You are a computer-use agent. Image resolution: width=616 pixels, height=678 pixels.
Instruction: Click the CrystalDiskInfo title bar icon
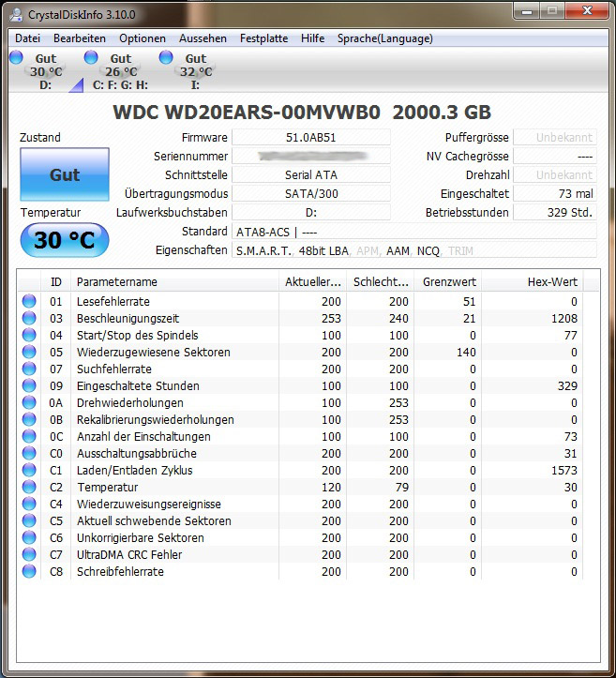17,15
